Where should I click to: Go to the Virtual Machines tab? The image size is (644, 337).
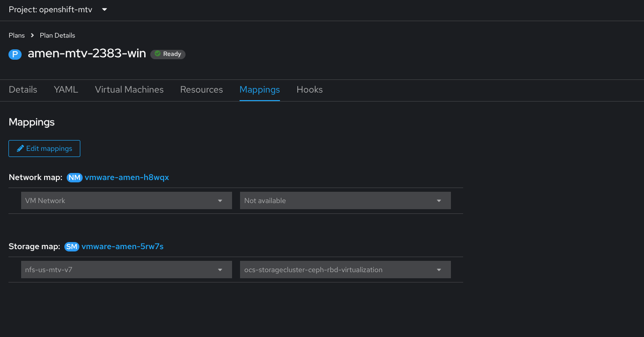tap(129, 90)
